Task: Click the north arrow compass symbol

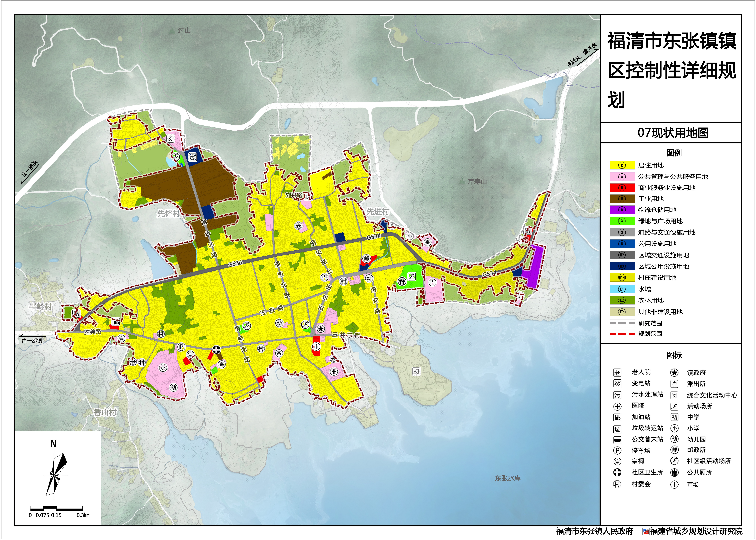Action: coord(56,469)
